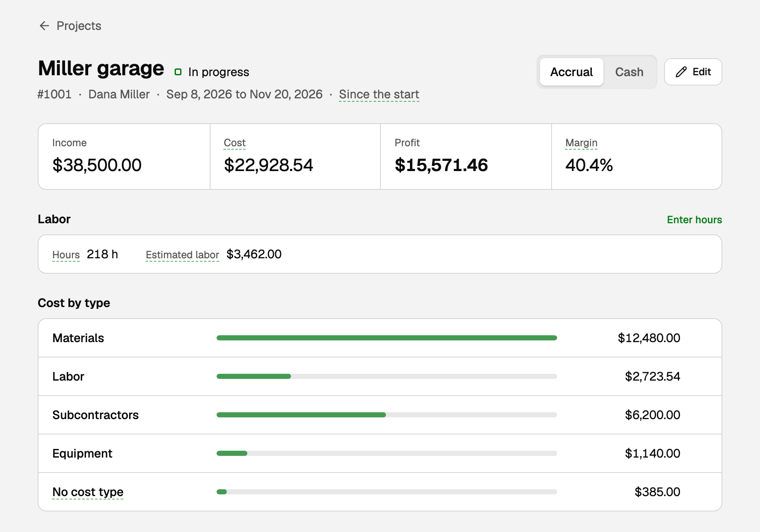Click the Cost label for details
The height and width of the screenshot is (532, 760).
click(x=235, y=143)
